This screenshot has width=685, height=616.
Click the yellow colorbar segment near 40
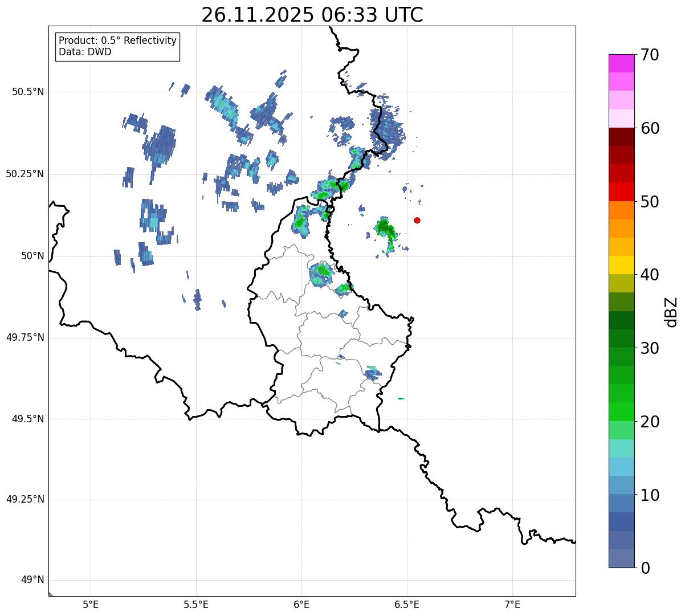(621, 265)
